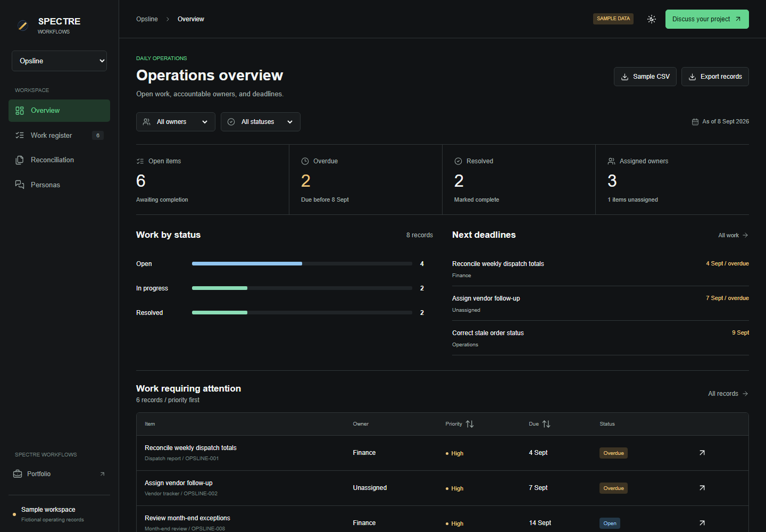Click the Owner column header
This screenshot has height=532, width=766.
point(361,424)
